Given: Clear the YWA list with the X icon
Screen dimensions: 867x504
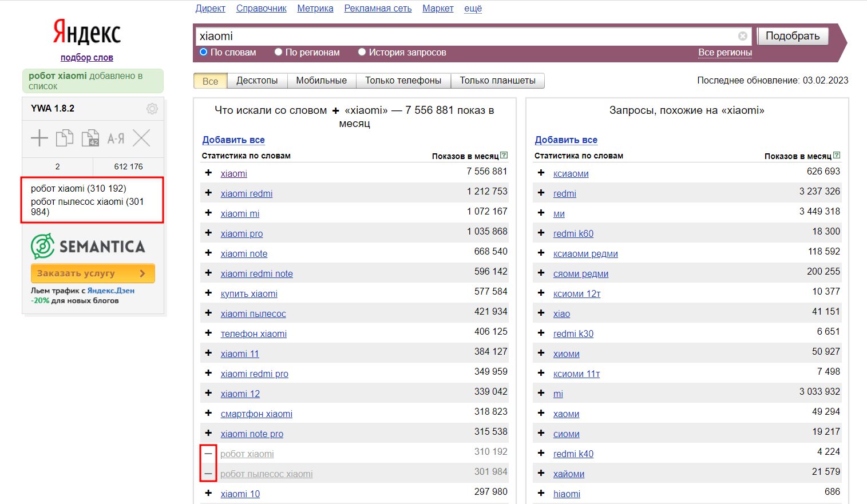Looking at the screenshot, I should (x=141, y=138).
